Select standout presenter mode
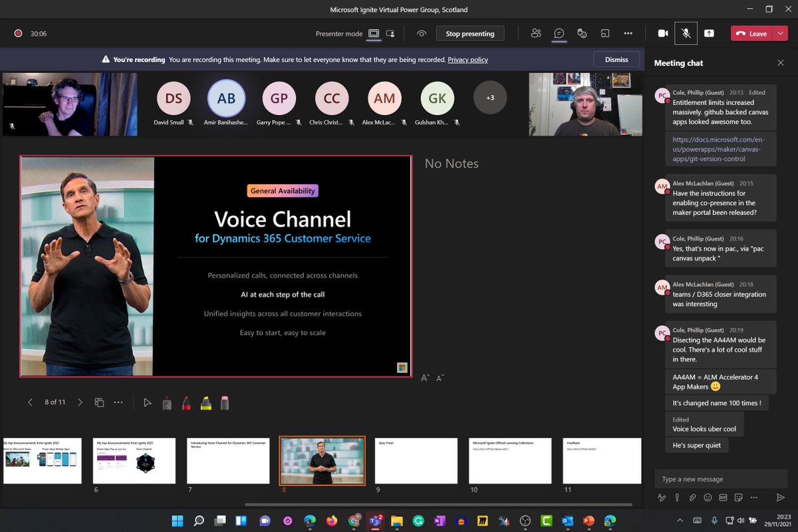This screenshot has height=532, width=798. coord(390,33)
